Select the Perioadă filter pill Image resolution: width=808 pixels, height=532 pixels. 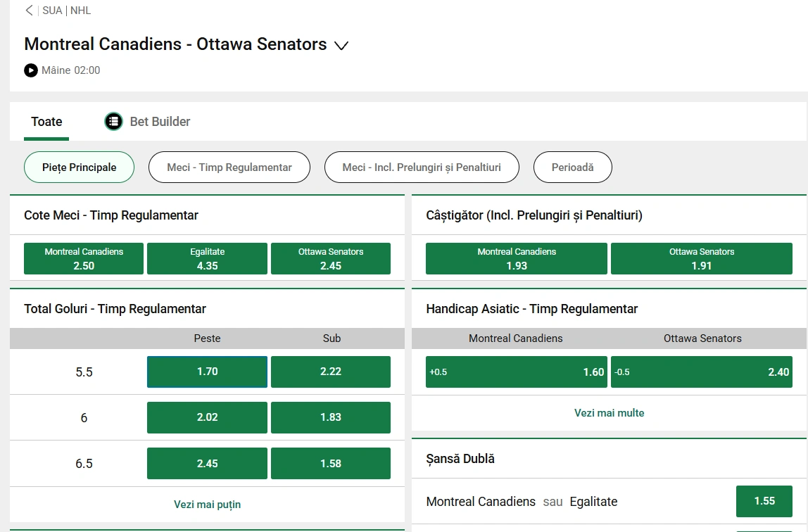tap(572, 167)
